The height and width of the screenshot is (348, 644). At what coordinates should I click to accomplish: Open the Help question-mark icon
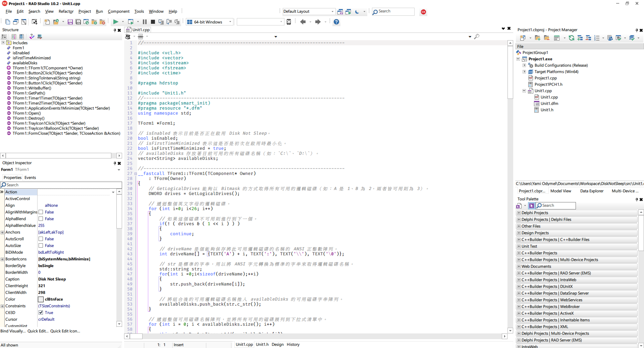point(336,22)
